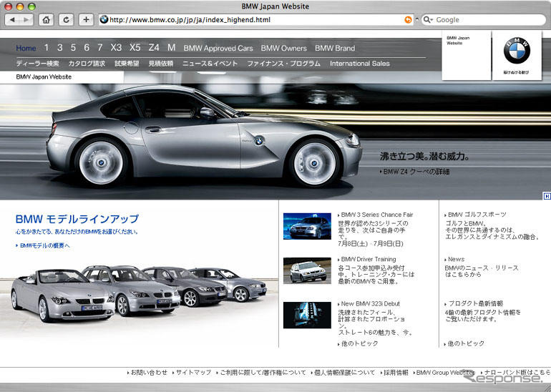
Task: Focus the URL address field
Action: click(256, 19)
